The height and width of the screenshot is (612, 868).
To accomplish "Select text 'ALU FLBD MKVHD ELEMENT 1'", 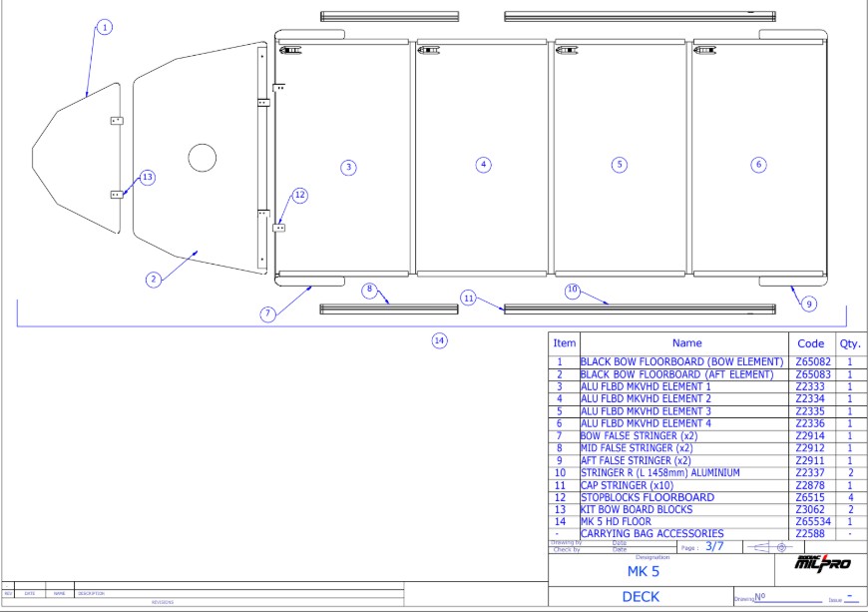I will coord(646,386).
